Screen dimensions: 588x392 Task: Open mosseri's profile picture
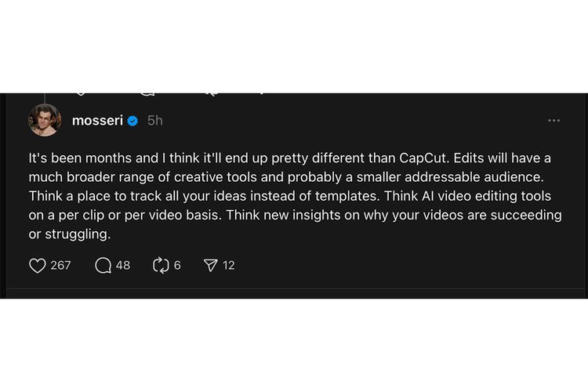(45, 120)
